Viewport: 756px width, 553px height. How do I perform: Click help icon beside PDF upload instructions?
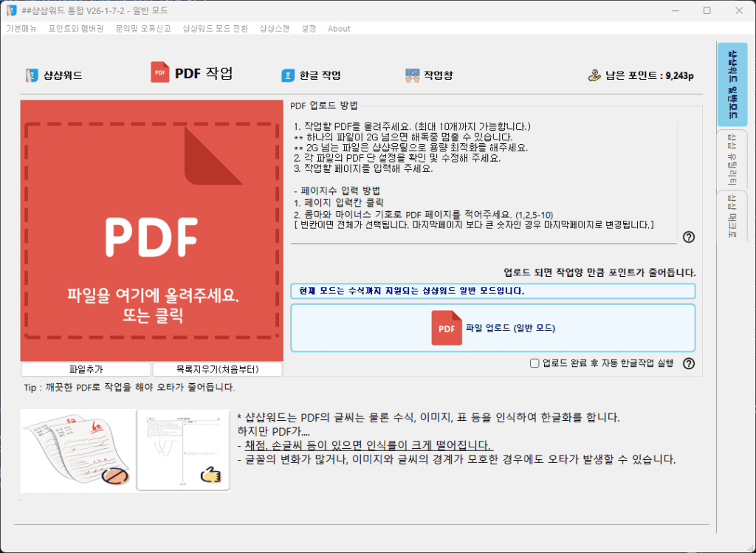(688, 237)
